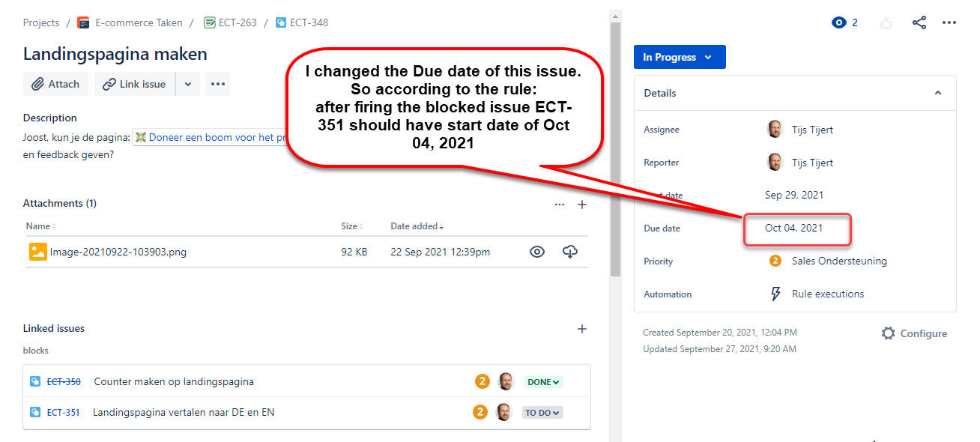The height and width of the screenshot is (442, 980).
Task: Click assignee avatar on ECT-351 row
Action: (x=503, y=411)
